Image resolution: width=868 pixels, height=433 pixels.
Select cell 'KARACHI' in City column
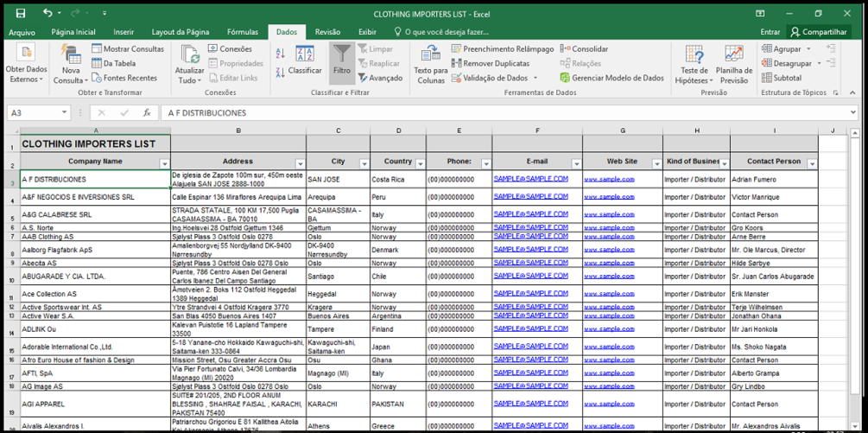click(x=338, y=404)
